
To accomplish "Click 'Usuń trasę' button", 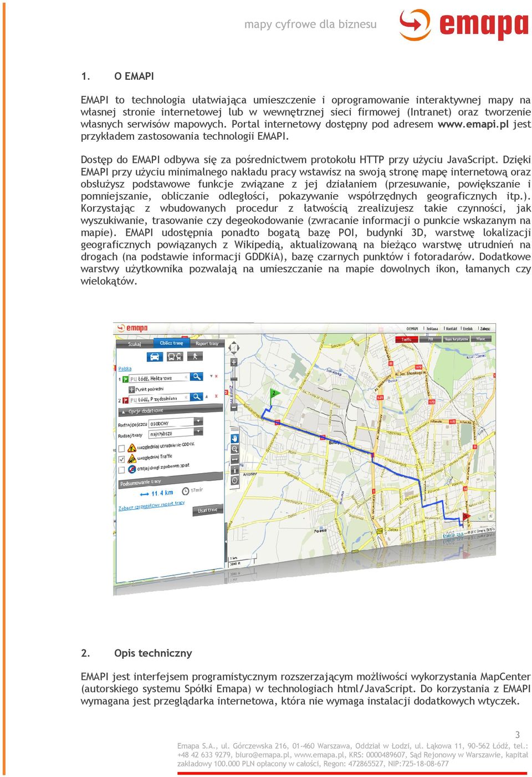I will (208, 510).
